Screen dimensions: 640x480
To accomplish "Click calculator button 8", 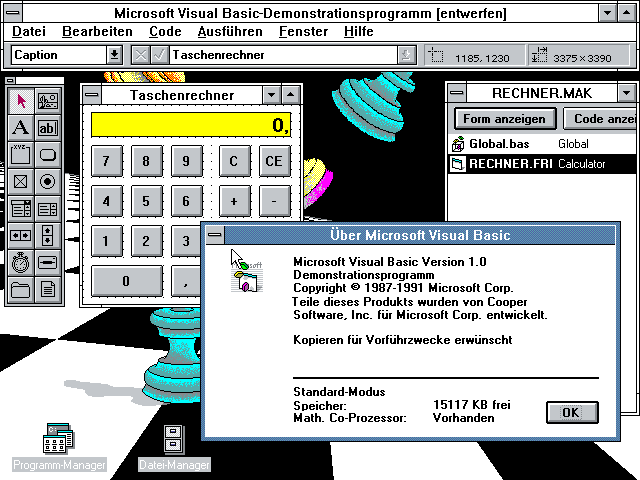I will [x=147, y=161].
